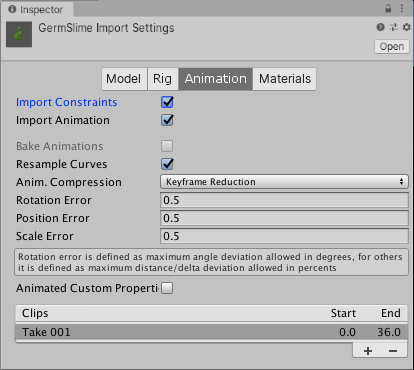Open the Inspector three-dot options menu

click(x=402, y=8)
